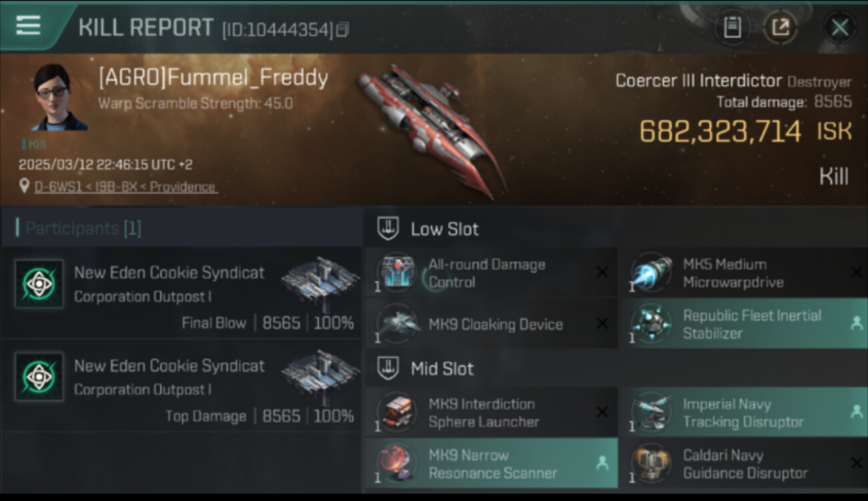Select the Caldari Navy Guidance Disruptor icon
The height and width of the screenshot is (501, 868).
click(650, 464)
